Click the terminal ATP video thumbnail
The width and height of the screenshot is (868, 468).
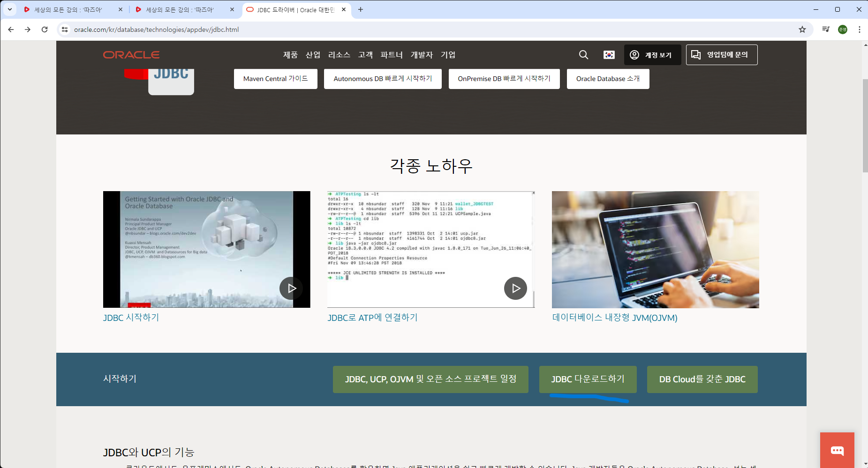coord(431,249)
